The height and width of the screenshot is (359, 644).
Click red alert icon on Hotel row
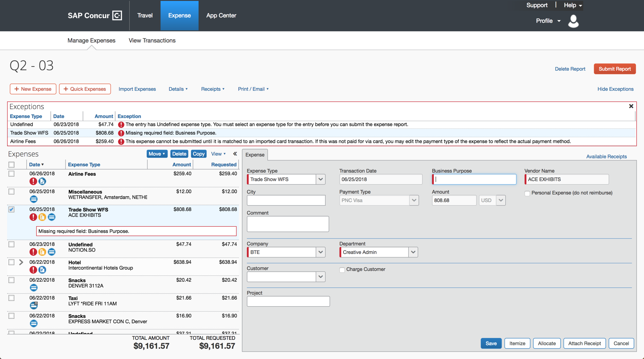click(33, 270)
